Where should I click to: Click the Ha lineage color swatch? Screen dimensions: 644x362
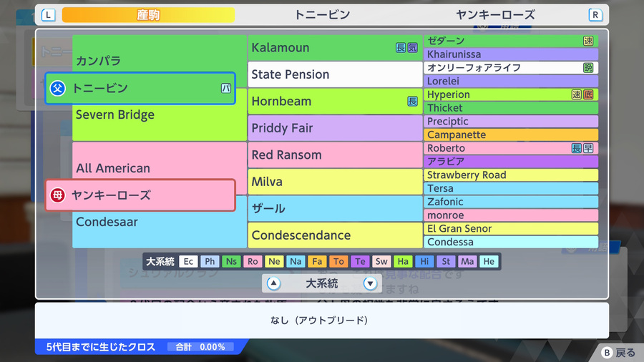click(x=403, y=261)
